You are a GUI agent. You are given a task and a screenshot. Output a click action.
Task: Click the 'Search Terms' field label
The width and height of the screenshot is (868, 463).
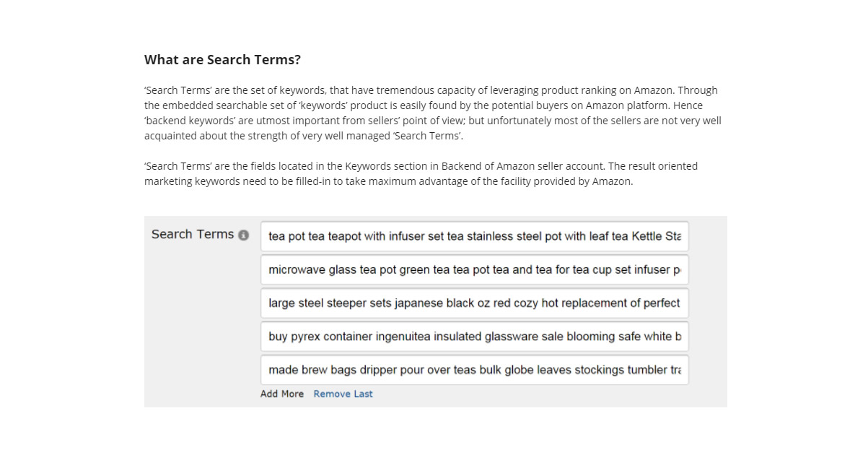[193, 234]
